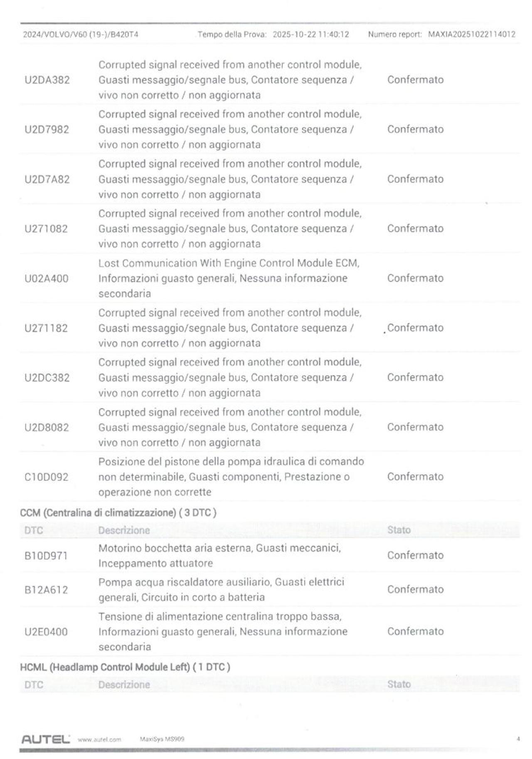532x759 pixels.
Task: Select DTC code C10D092
Action: coord(47,477)
